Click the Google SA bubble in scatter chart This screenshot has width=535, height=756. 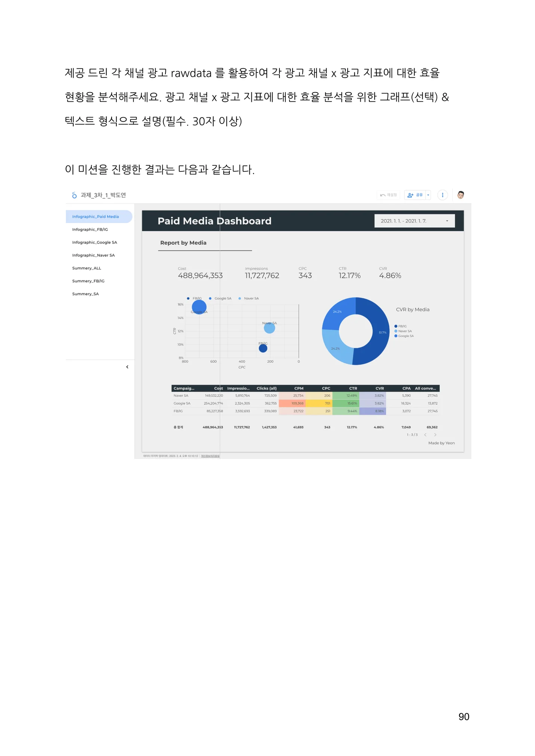pyautogui.click(x=199, y=307)
